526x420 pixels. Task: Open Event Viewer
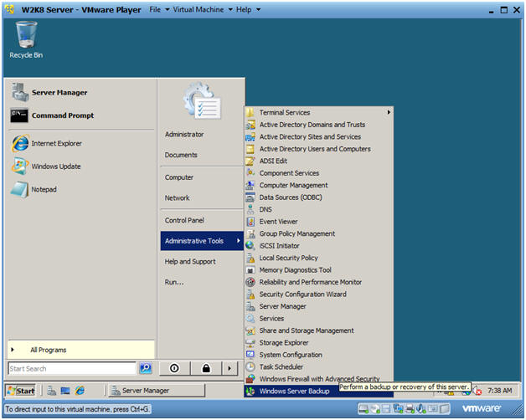318,221
